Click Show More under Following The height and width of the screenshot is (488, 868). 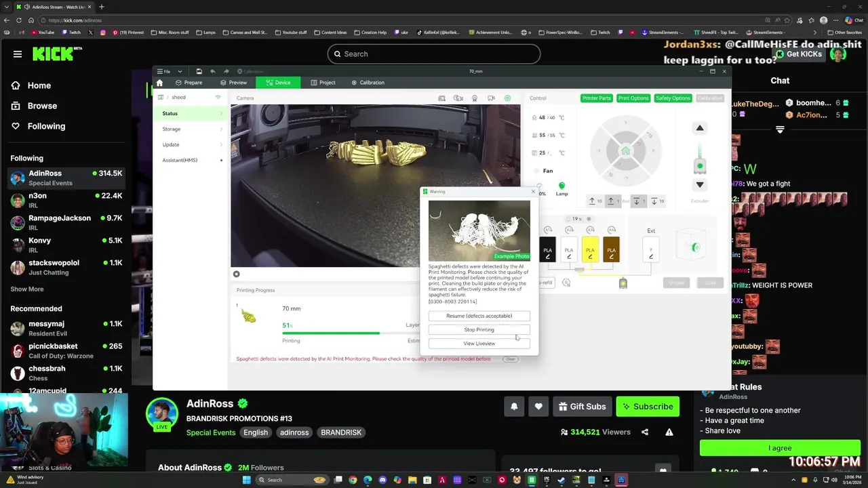point(27,289)
